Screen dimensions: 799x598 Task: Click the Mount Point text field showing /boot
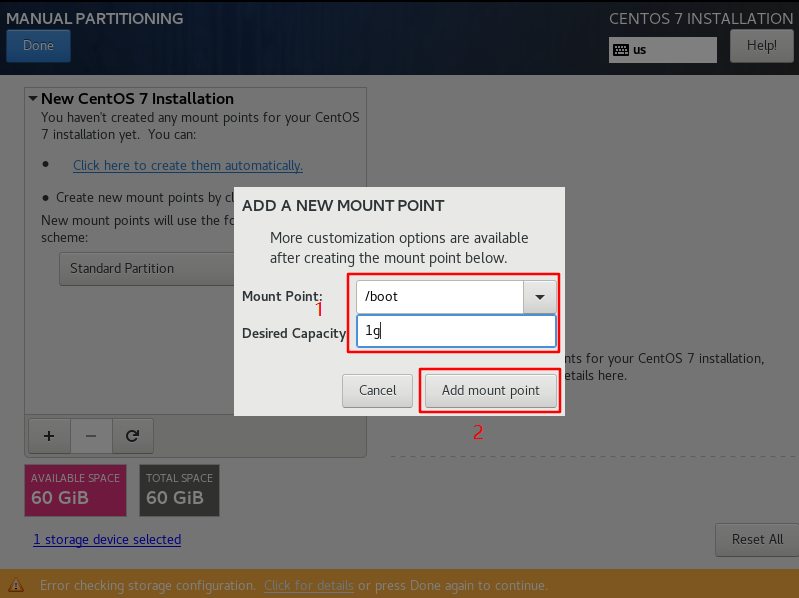(x=440, y=297)
